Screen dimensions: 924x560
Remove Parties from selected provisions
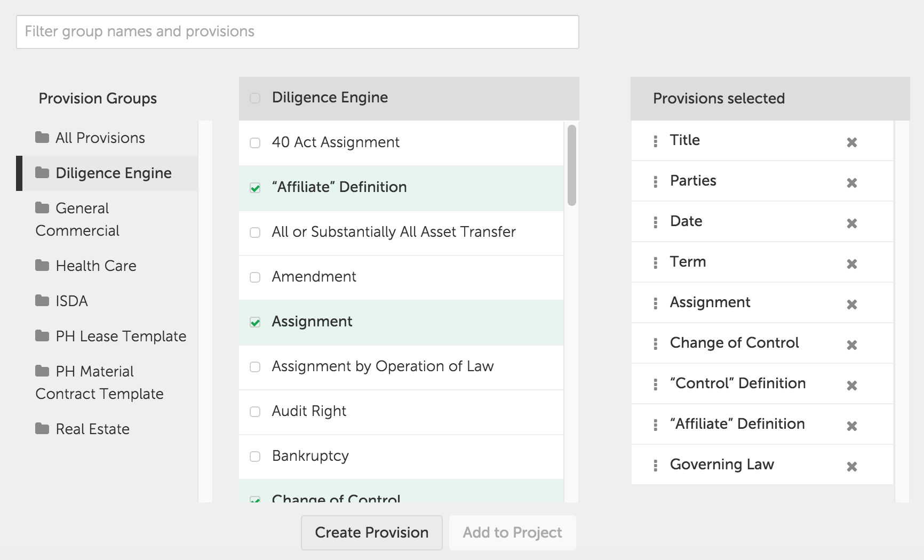click(x=852, y=183)
